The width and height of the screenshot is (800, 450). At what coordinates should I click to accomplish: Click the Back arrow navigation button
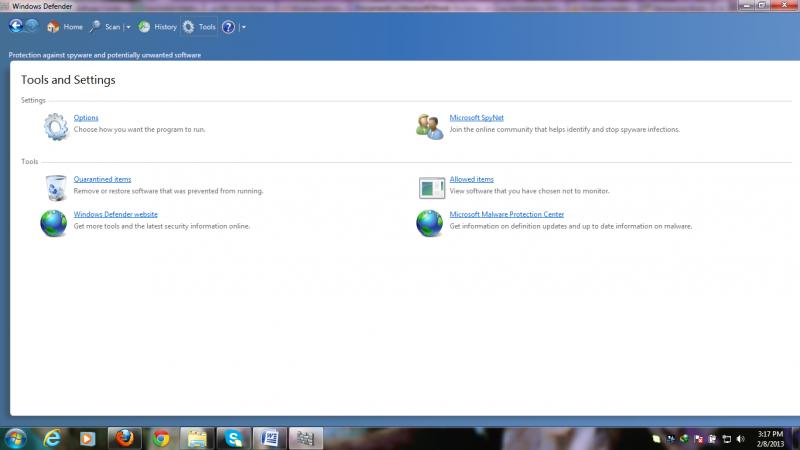click(x=15, y=27)
